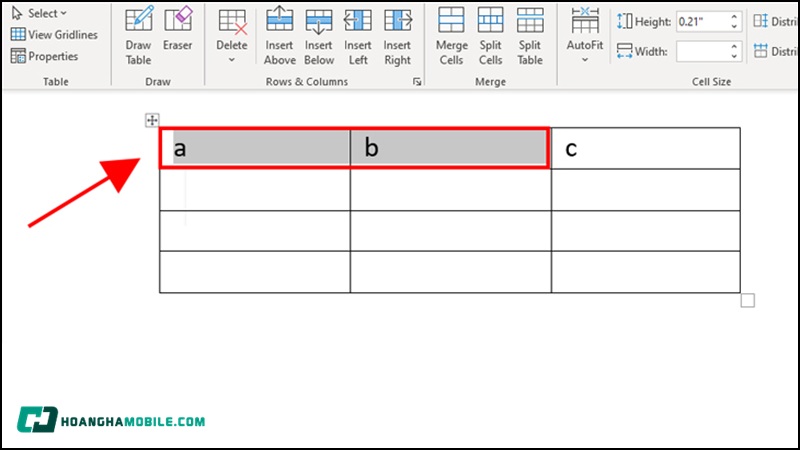This screenshot has height=450, width=800.
Task: Open the Rows & Columns dialog launcher
Action: 417,82
